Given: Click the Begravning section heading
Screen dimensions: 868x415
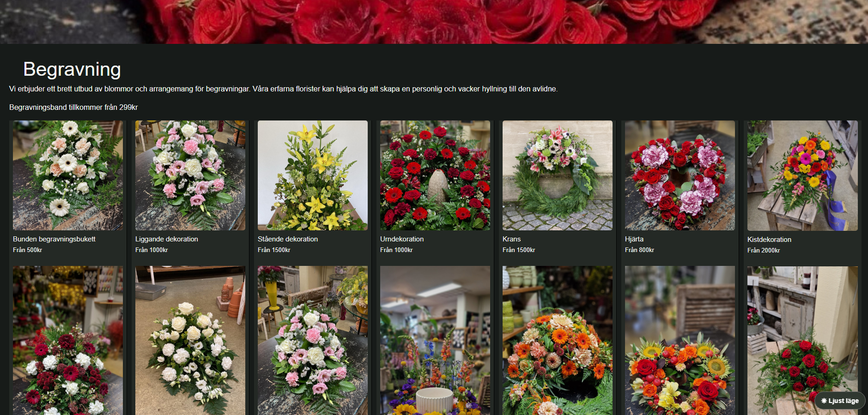Looking at the screenshot, I should (72, 69).
